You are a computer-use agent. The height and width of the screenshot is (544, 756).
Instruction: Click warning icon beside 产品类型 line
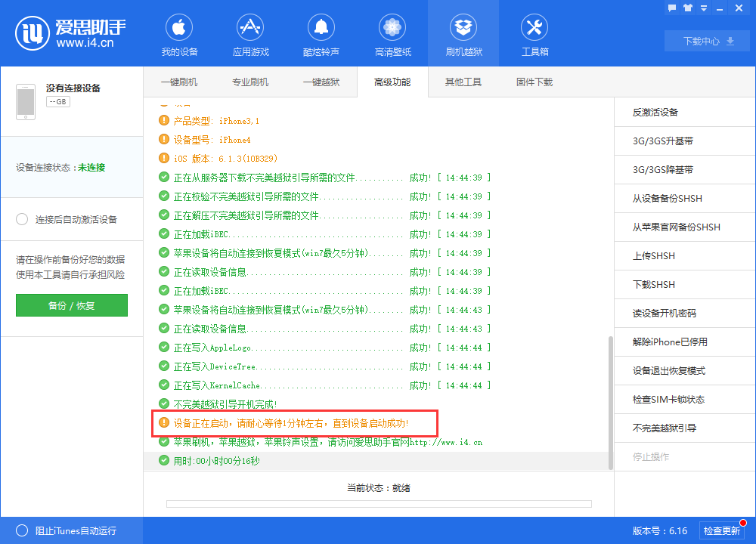164,120
